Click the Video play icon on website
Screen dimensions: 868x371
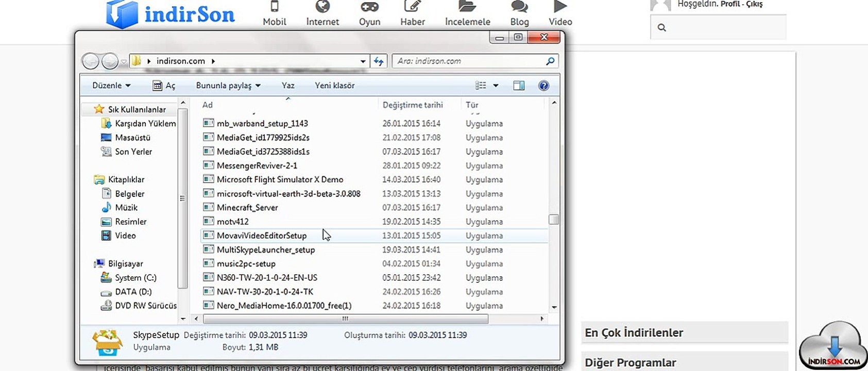pyautogui.click(x=560, y=7)
